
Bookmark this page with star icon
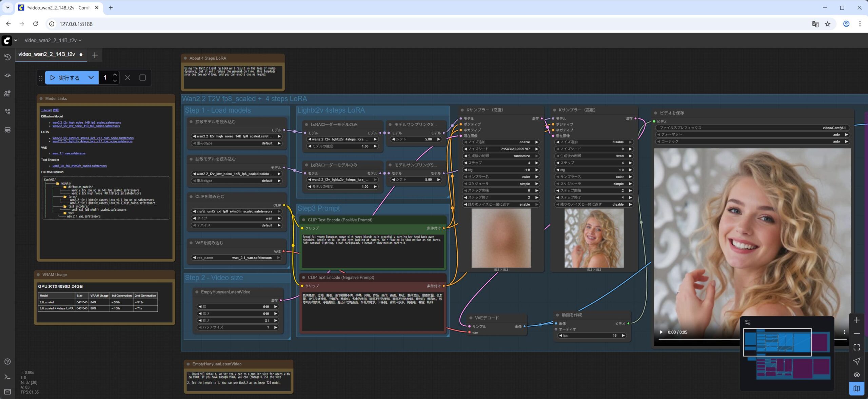[828, 24]
